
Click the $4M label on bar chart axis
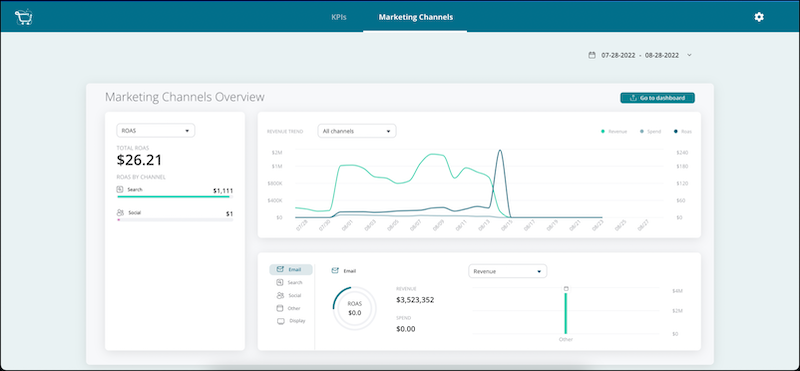pyautogui.click(x=678, y=290)
